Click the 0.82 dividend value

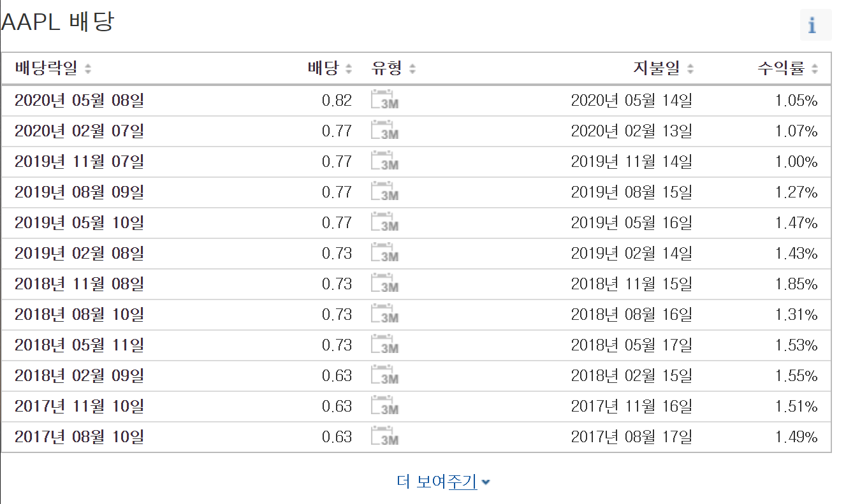point(337,101)
